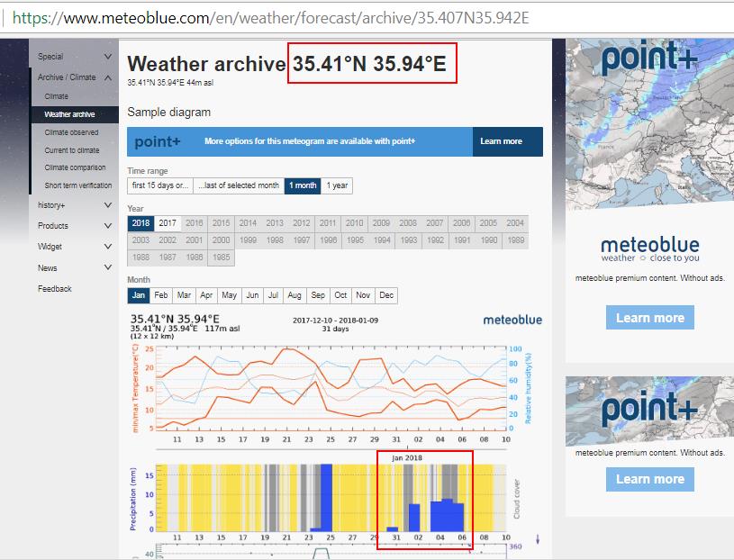Click the meteoblue logo above the chart
Screen dimensions: 734x560
click(512, 320)
